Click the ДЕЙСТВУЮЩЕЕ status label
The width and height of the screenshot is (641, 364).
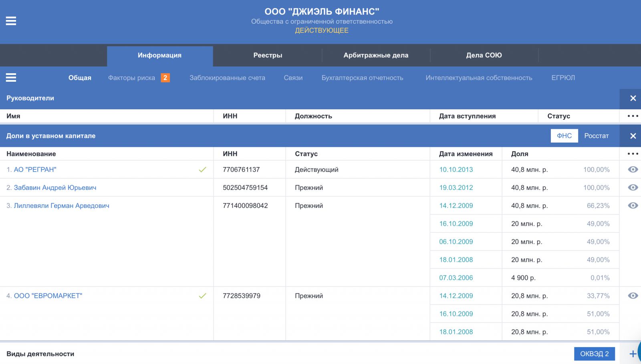tap(322, 30)
